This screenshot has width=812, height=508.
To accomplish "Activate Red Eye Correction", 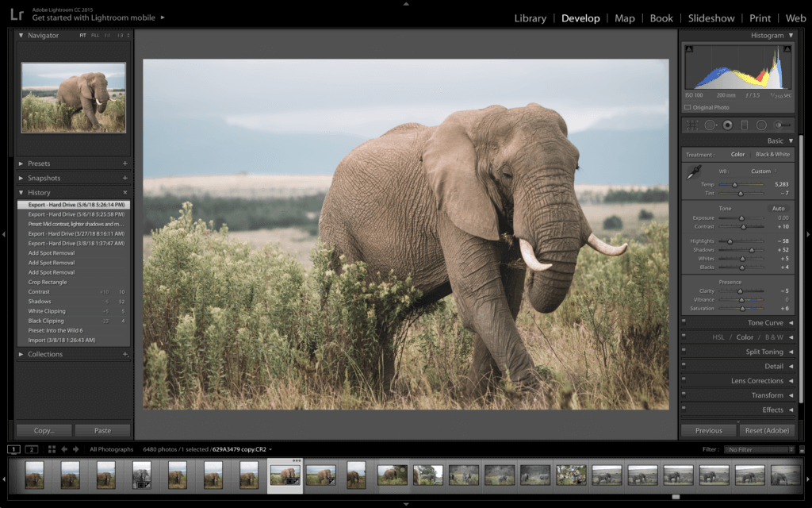I will pyautogui.click(x=727, y=125).
